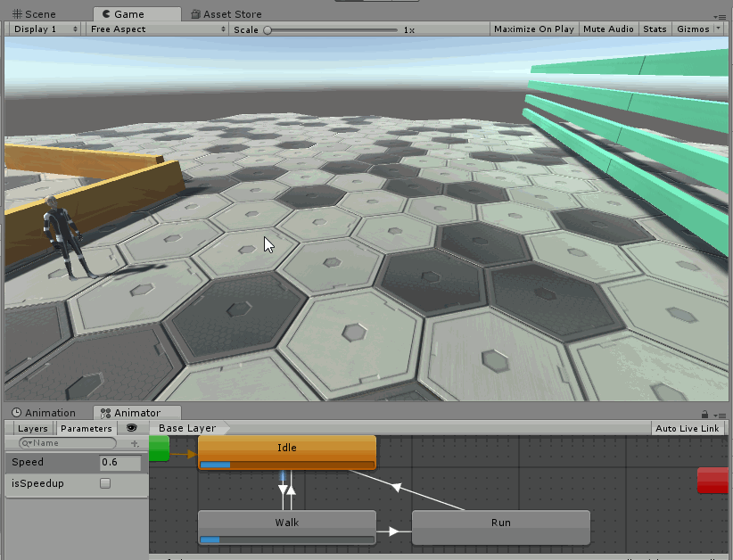Enable the isSpeedup checkbox
Viewport: 733px width, 560px height.
105,482
